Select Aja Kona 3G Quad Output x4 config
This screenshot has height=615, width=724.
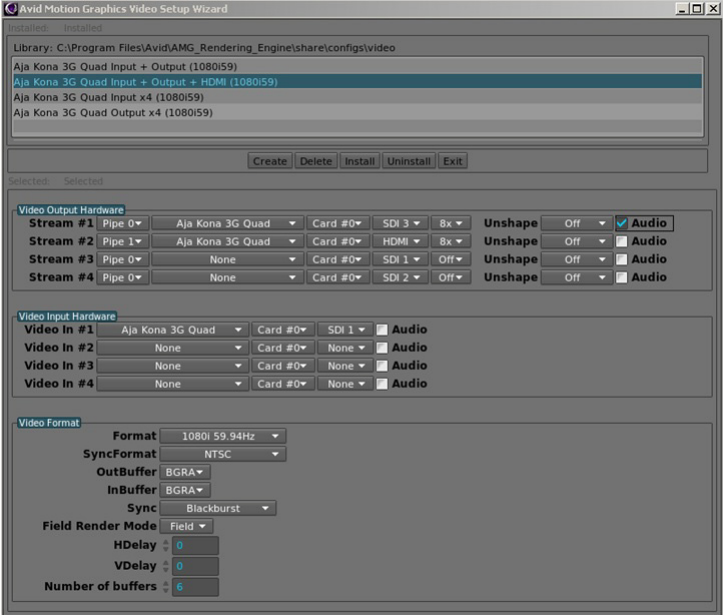pos(113,113)
